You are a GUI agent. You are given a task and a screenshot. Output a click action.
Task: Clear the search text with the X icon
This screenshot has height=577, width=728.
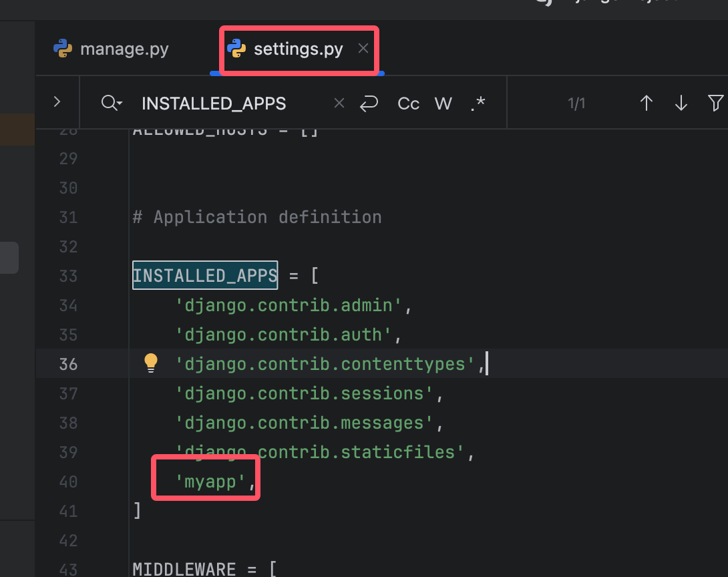pyautogui.click(x=339, y=104)
